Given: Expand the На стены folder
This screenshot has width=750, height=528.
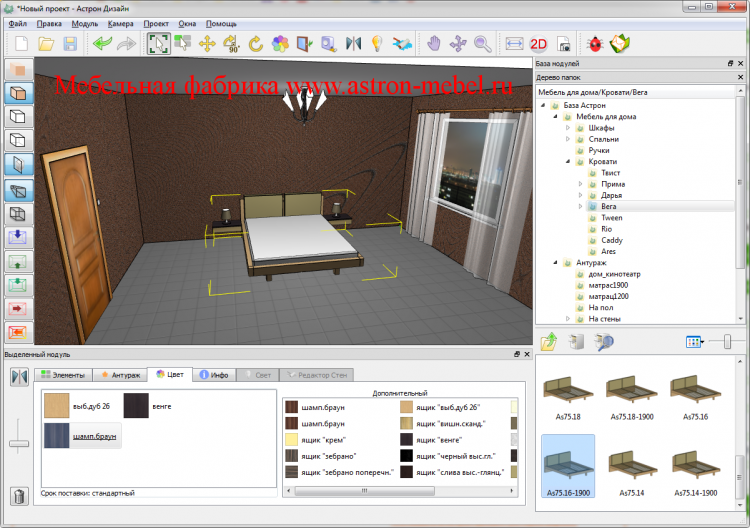Looking at the screenshot, I should click(x=568, y=319).
